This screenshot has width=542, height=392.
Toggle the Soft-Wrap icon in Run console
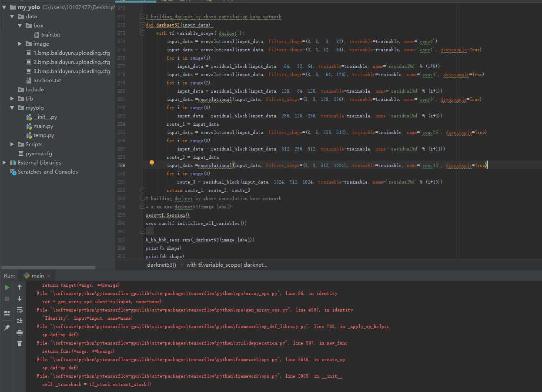click(20, 310)
